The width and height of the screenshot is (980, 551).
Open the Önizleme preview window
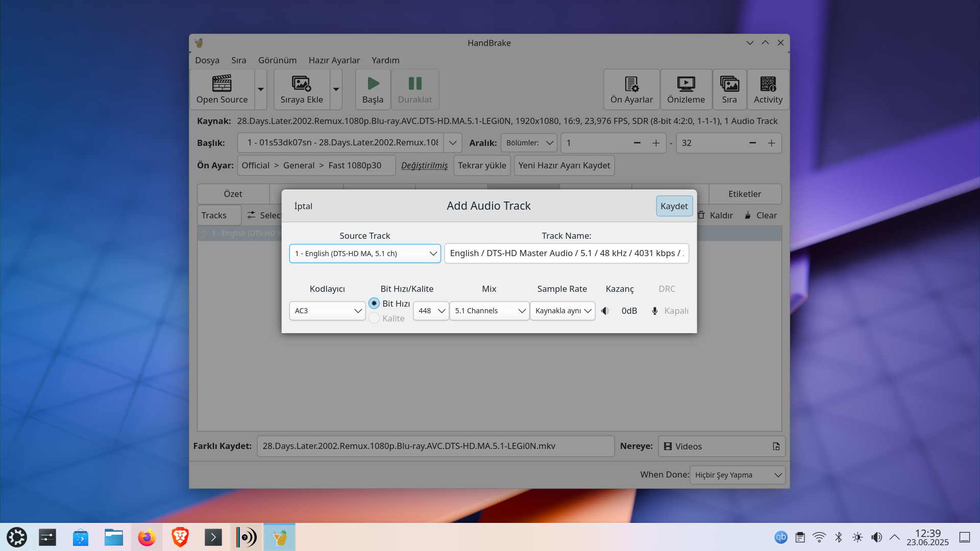pos(686,89)
